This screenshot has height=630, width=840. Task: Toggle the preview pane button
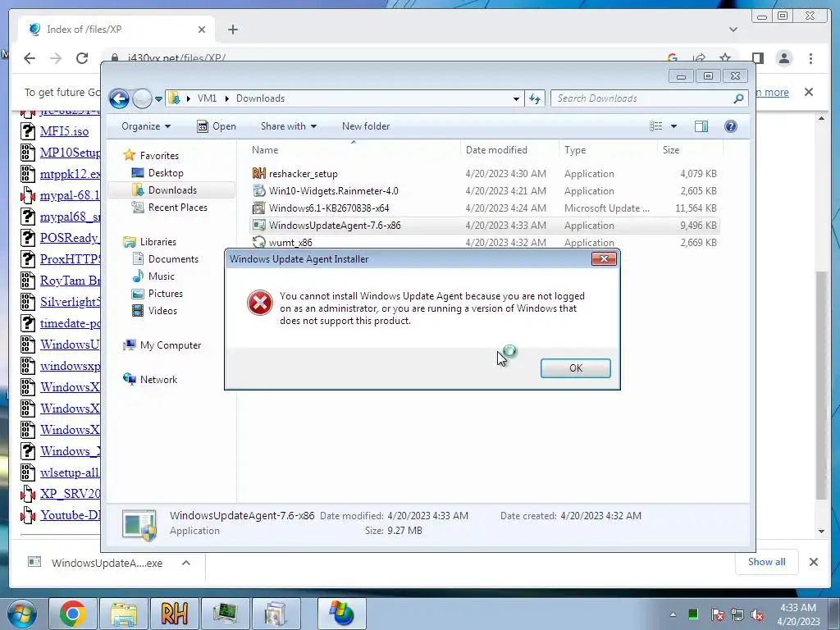point(701,126)
